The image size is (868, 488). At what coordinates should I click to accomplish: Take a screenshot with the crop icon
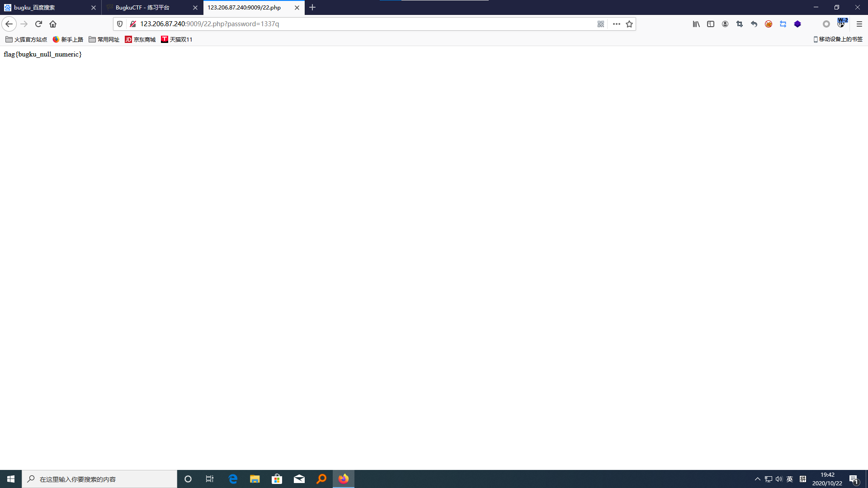(740, 24)
